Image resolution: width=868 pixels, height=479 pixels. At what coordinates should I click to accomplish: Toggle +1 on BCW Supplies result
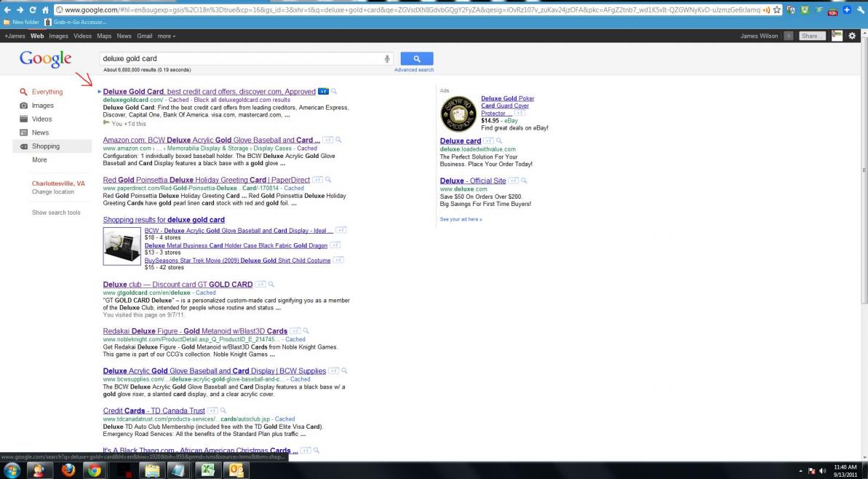click(x=334, y=371)
